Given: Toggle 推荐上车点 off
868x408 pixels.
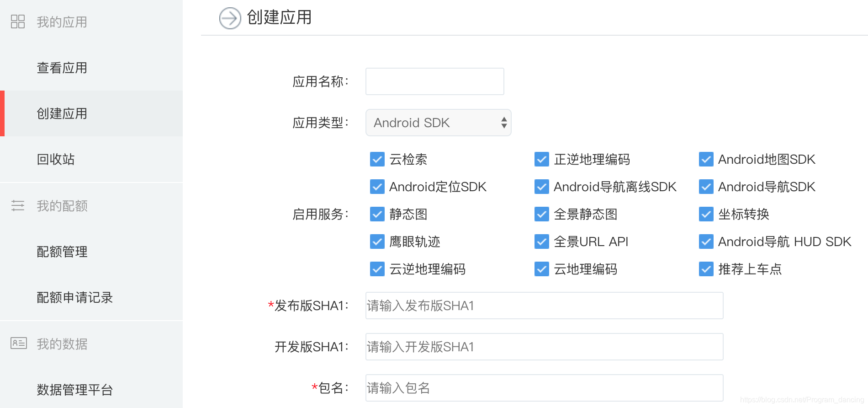Looking at the screenshot, I should (706, 269).
